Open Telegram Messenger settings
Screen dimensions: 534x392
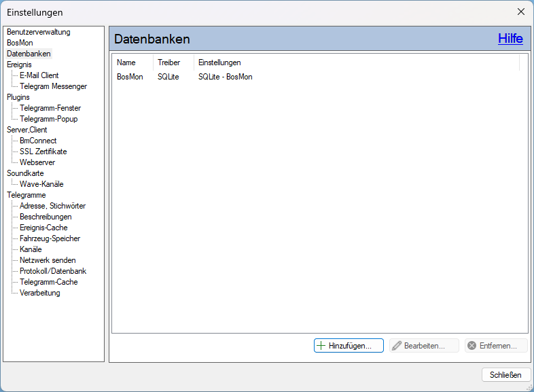click(53, 86)
